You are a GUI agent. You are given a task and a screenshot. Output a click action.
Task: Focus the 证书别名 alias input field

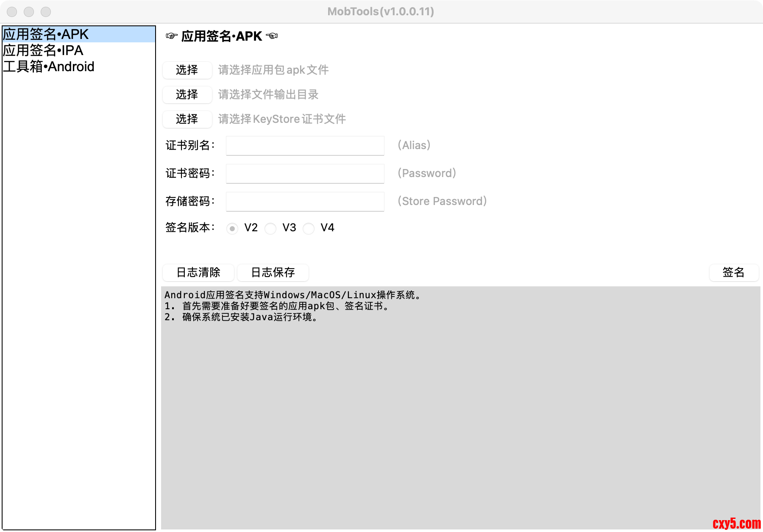click(x=305, y=146)
